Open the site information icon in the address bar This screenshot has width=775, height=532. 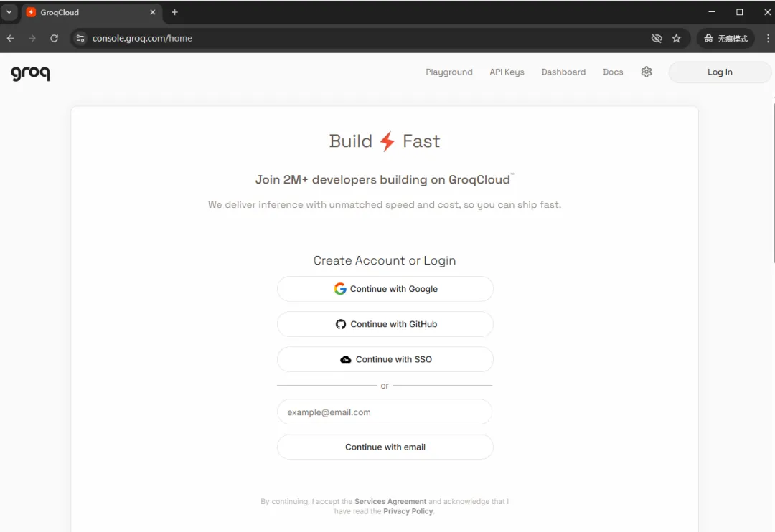80,38
